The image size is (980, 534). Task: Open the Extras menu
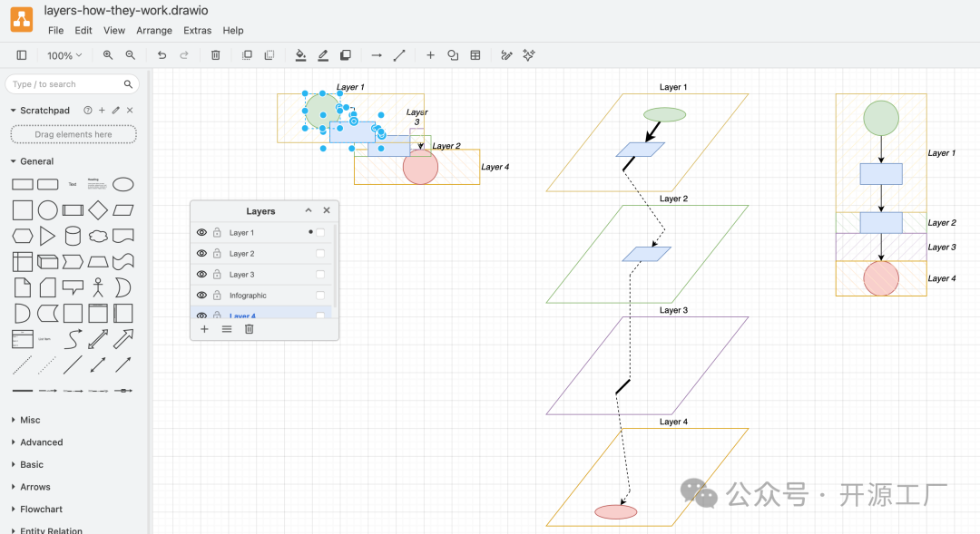[197, 30]
